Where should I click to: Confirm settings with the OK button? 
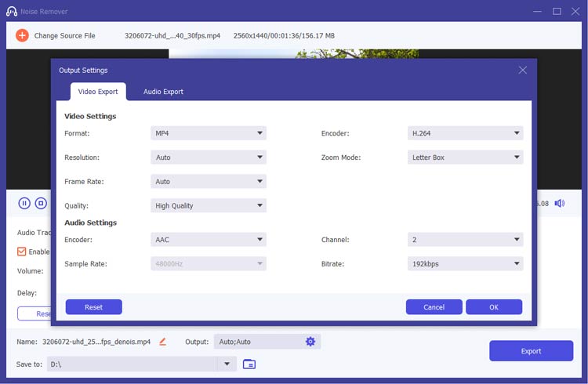pos(494,307)
